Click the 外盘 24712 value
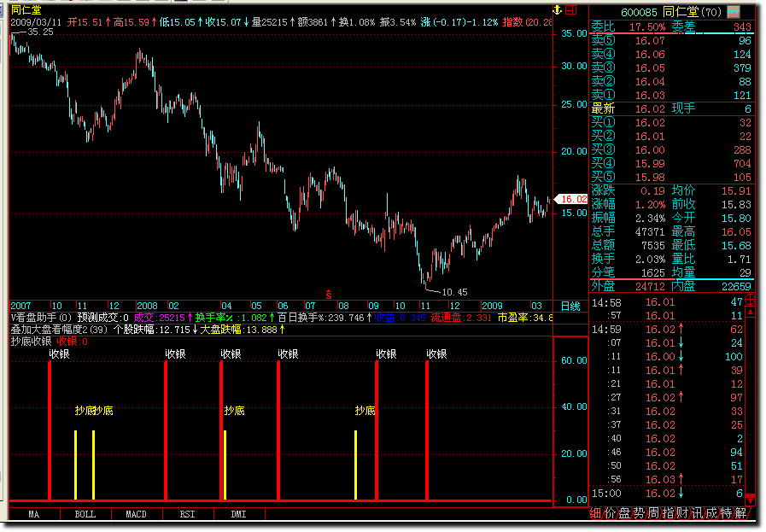This screenshot has height=532, width=766. click(x=650, y=287)
